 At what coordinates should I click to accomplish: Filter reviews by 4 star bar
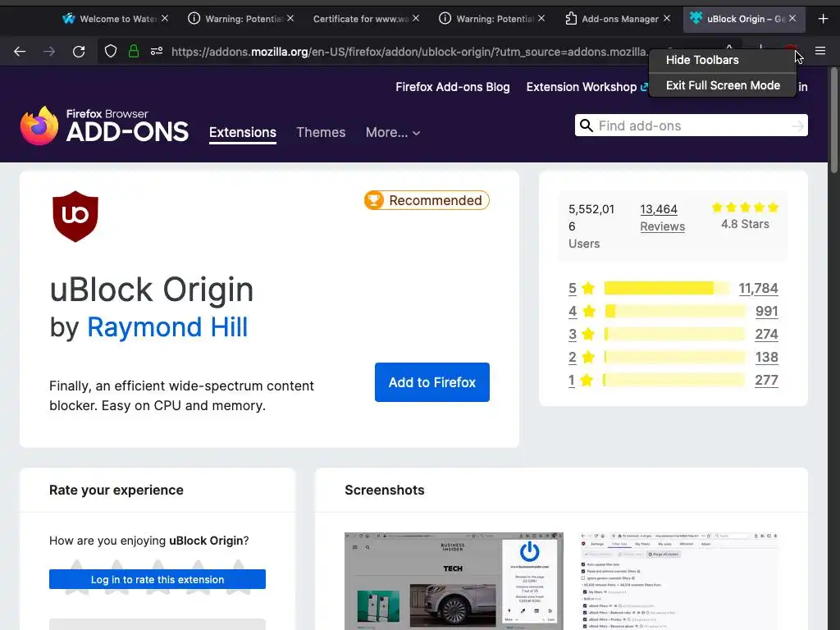click(x=674, y=311)
